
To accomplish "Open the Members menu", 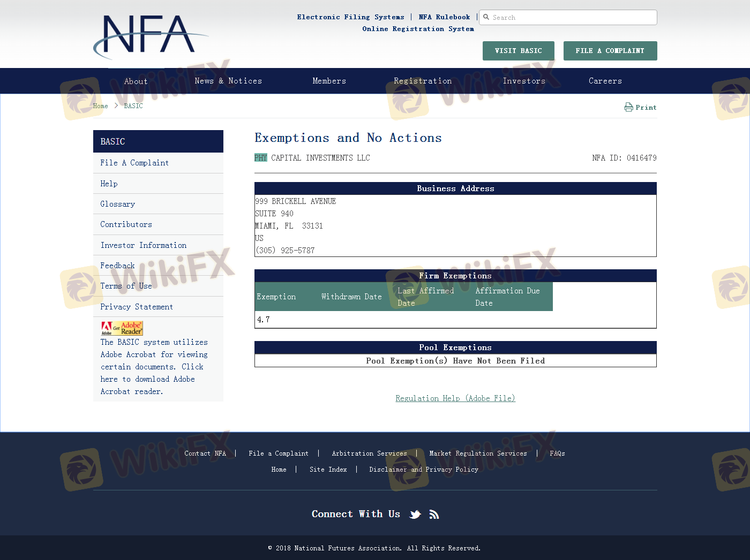I will (x=329, y=81).
